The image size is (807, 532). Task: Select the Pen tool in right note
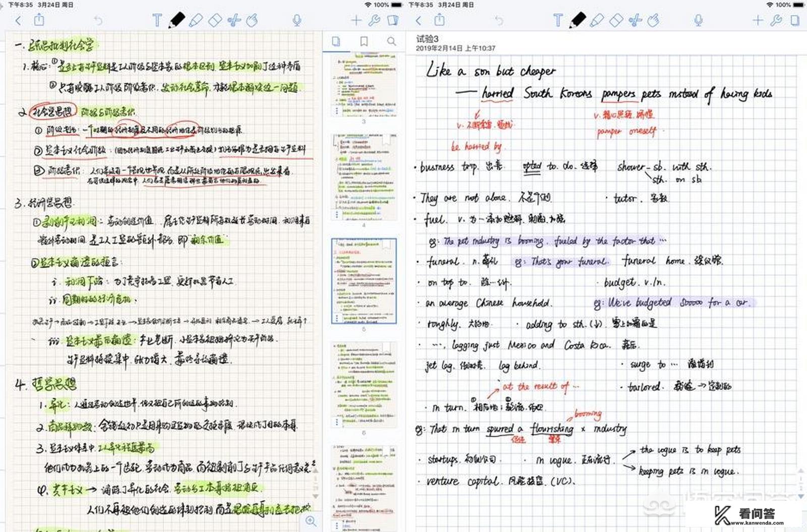pyautogui.click(x=578, y=20)
